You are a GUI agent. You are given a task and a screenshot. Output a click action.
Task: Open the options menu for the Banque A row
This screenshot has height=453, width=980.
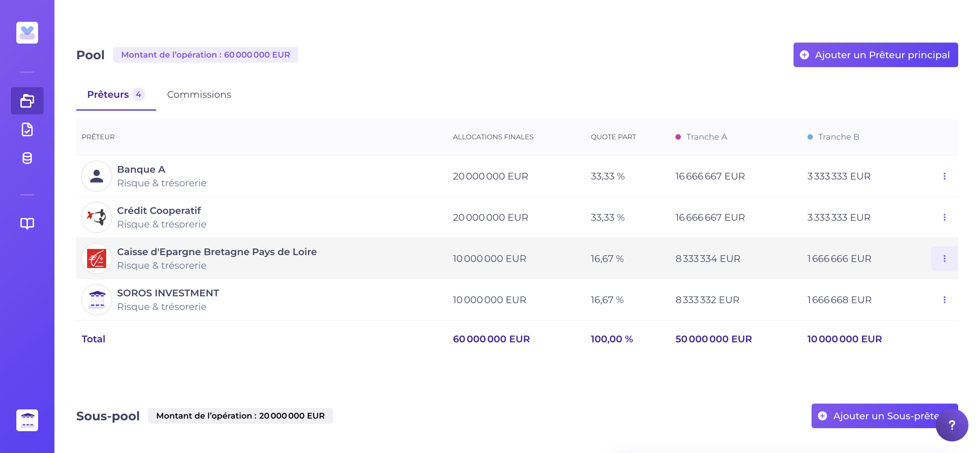coord(944,176)
